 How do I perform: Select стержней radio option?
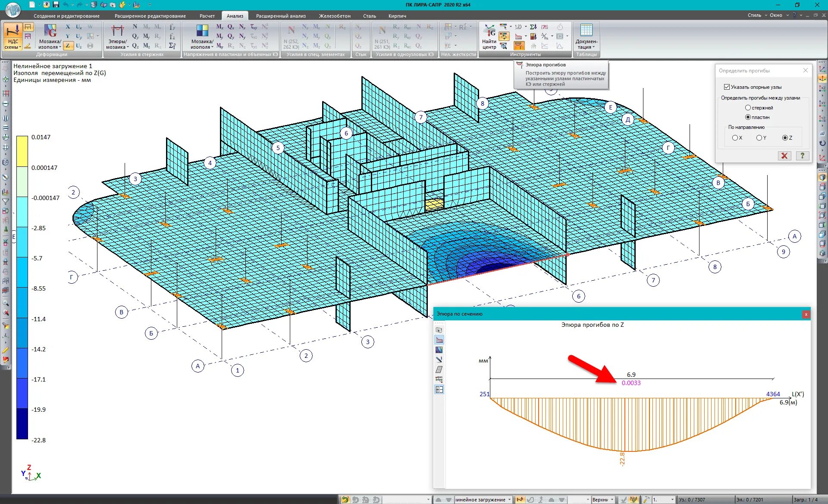[x=748, y=108]
